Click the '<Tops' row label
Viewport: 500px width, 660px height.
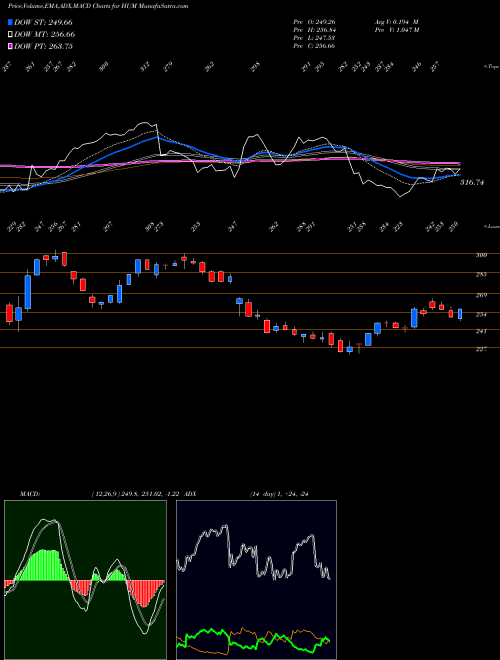pos(491,67)
